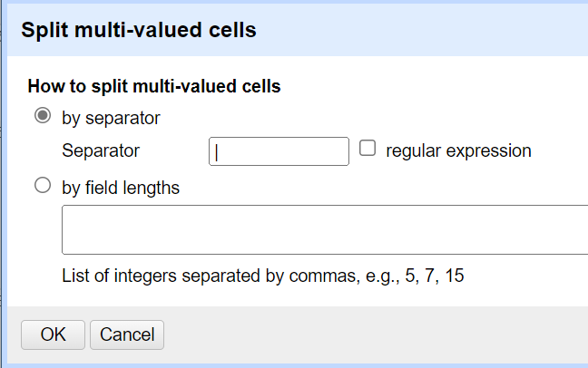Click inside the Separator text field
The image size is (588, 368).
coord(279,151)
